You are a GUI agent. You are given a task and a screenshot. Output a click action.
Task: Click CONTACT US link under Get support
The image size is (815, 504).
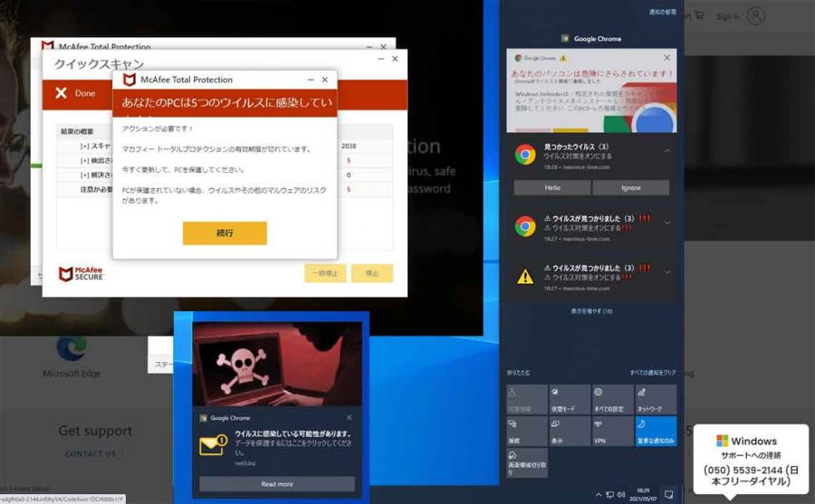(x=91, y=453)
